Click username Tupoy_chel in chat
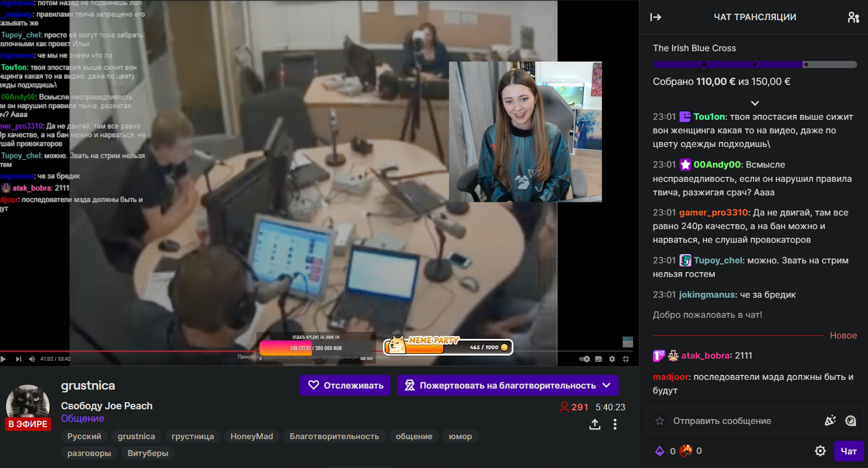868x468 pixels. pos(718,261)
